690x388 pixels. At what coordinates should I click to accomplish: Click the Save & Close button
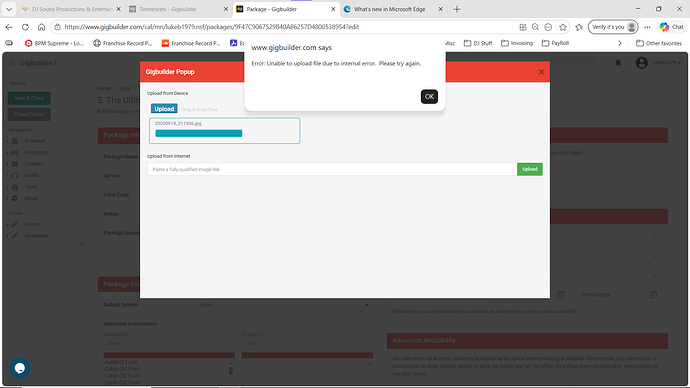coord(29,98)
